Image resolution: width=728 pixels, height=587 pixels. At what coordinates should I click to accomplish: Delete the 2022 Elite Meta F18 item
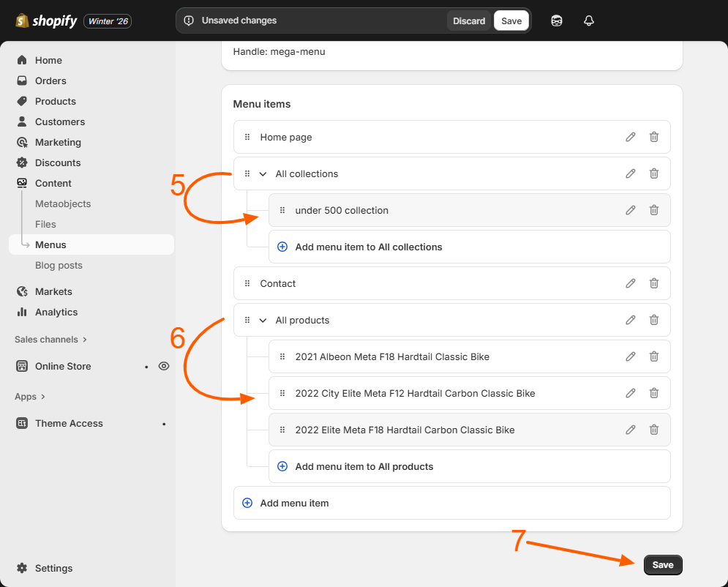(653, 430)
